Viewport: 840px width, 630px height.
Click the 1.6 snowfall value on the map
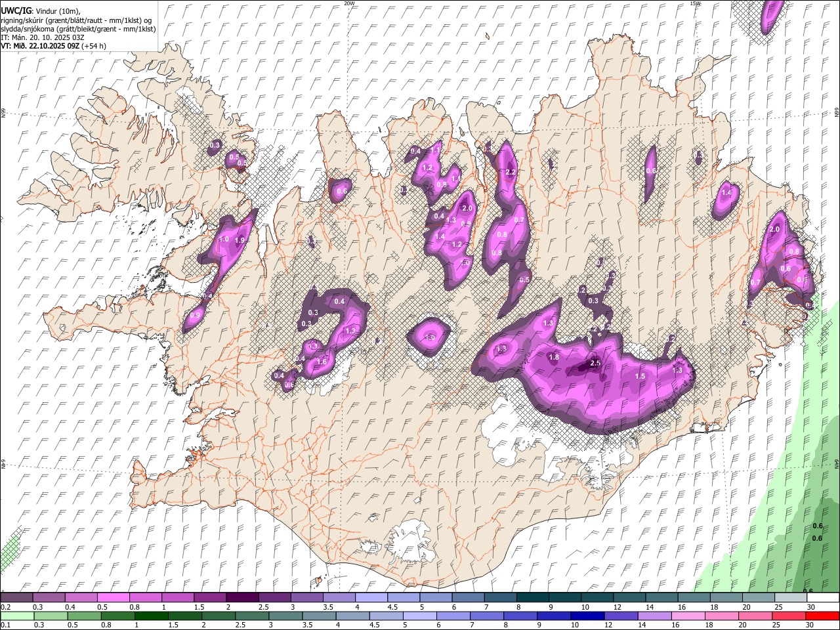(322, 362)
